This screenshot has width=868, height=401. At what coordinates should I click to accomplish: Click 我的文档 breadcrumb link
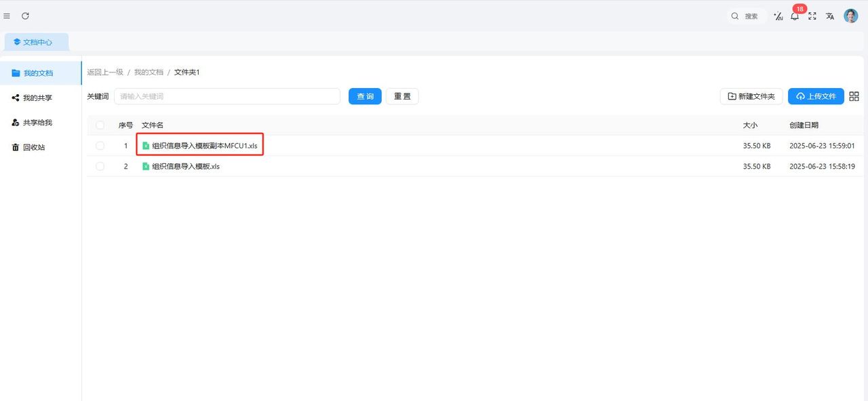(x=149, y=72)
